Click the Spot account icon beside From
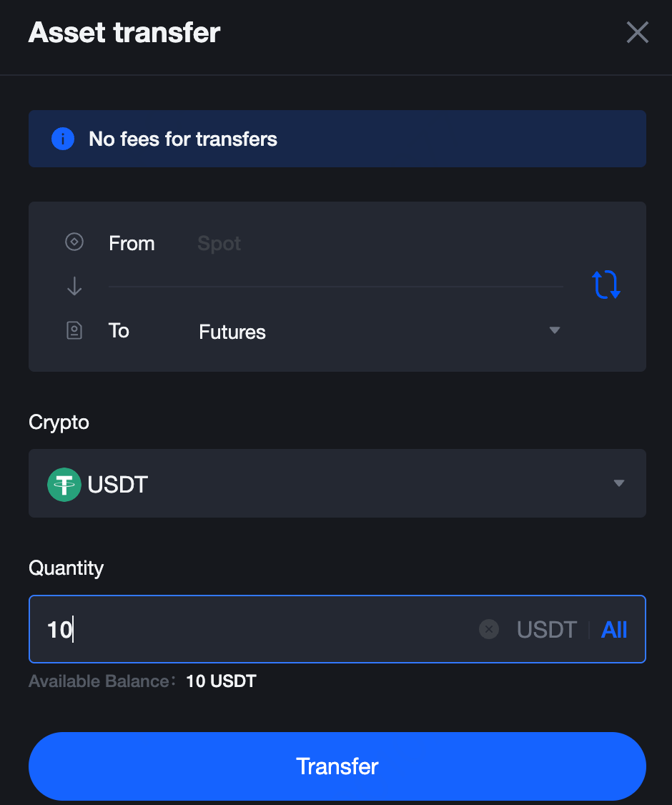Viewport: 672px width, 805px height. tap(74, 242)
